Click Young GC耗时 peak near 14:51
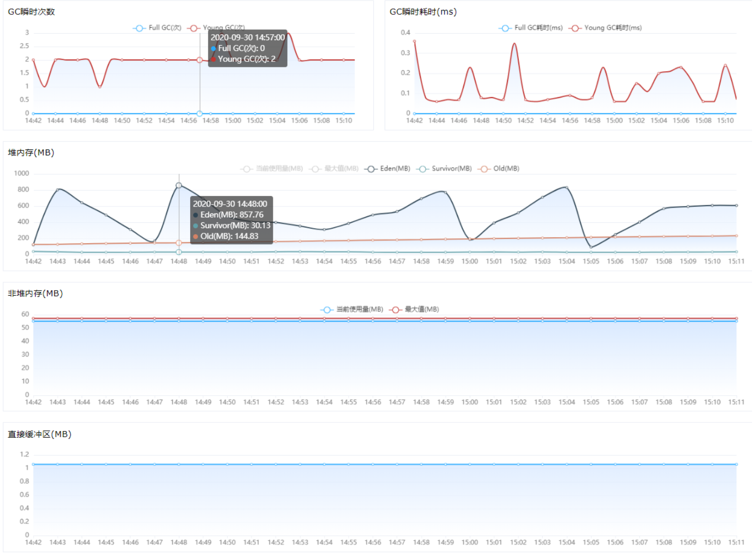This screenshot has width=756, height=557. (x=515, y=44)
